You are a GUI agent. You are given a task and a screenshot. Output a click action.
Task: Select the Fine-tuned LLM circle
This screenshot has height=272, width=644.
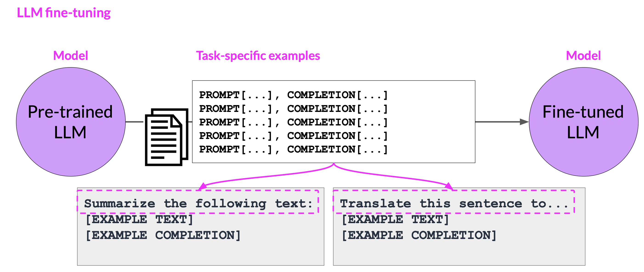[584, 122]
